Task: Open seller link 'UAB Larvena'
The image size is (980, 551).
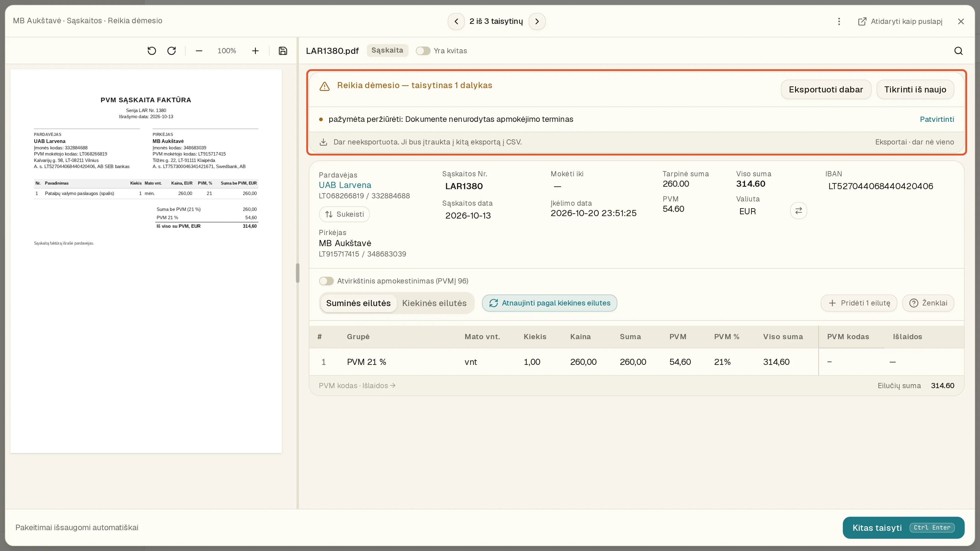Action: (x=345, y=185)
